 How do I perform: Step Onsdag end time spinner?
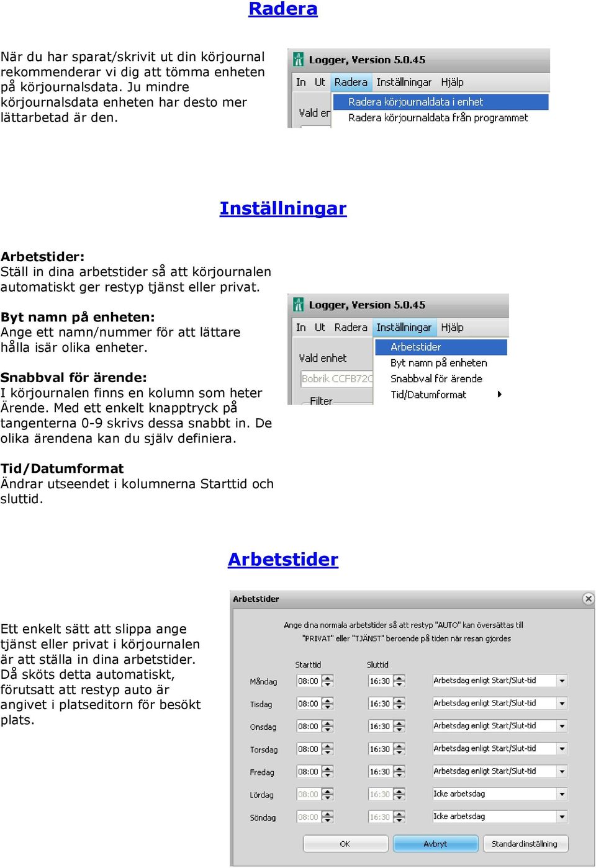[x=400, y=726]
